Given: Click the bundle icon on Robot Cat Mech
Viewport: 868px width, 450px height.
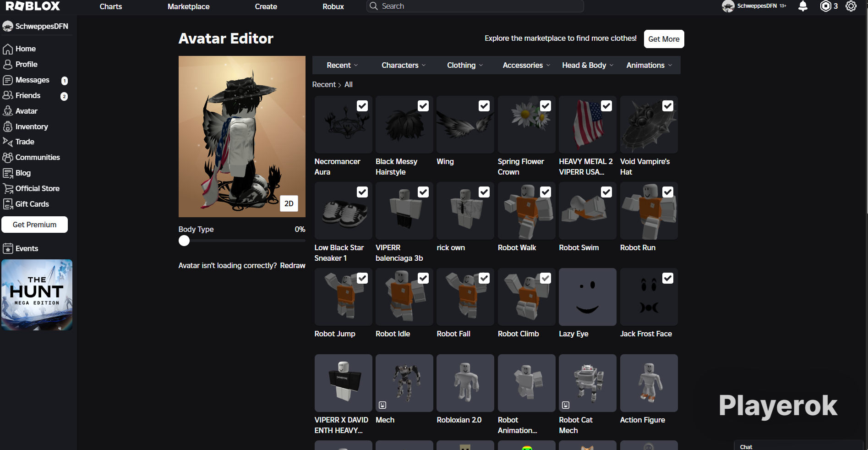Looking at the screenshot, I should [566, 405].
